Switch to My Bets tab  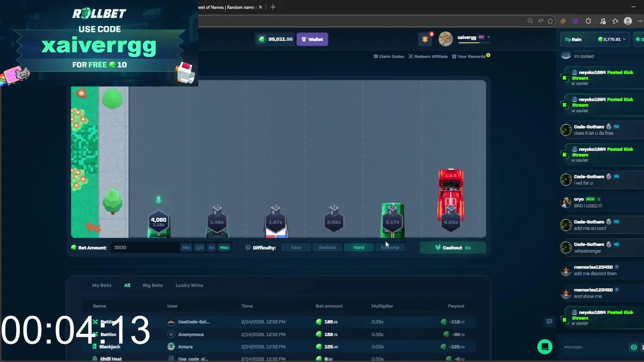pyautogui.click(x=102, y=285)
